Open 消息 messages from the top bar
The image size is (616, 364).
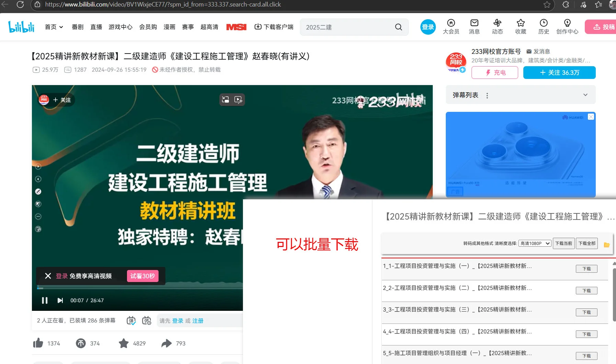[474, 27]
